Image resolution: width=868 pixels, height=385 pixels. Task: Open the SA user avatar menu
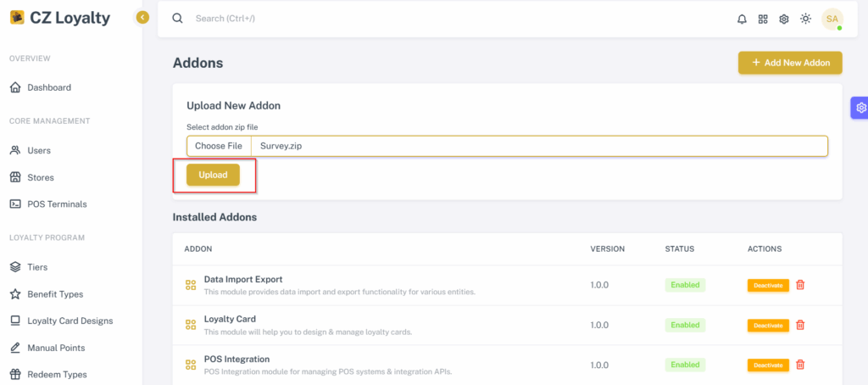point(832,19)
